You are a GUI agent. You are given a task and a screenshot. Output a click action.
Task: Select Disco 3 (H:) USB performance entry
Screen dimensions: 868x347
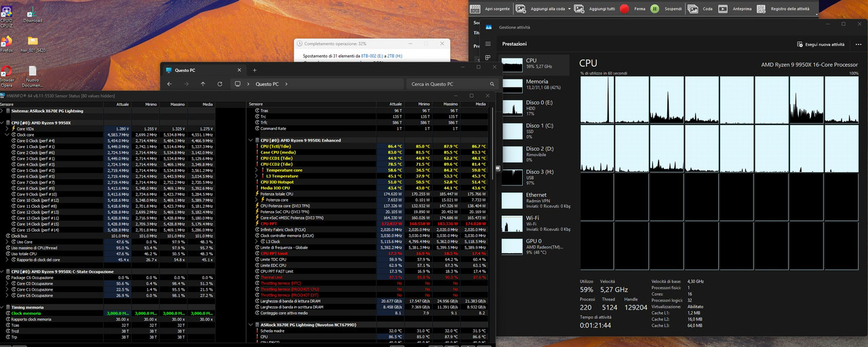(534, 177)
